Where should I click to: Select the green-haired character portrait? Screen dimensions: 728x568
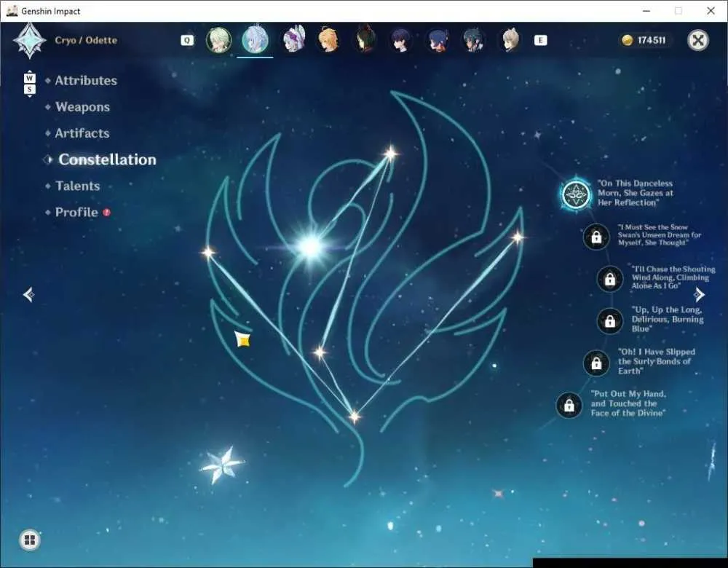point(218,40)
